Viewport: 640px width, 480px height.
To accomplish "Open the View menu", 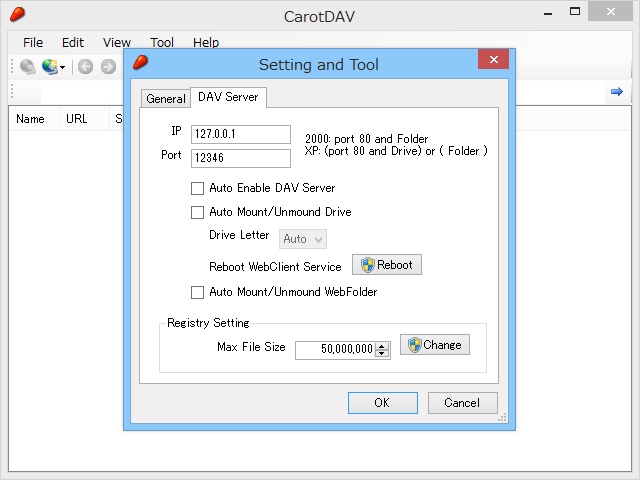I will point(117,42).
